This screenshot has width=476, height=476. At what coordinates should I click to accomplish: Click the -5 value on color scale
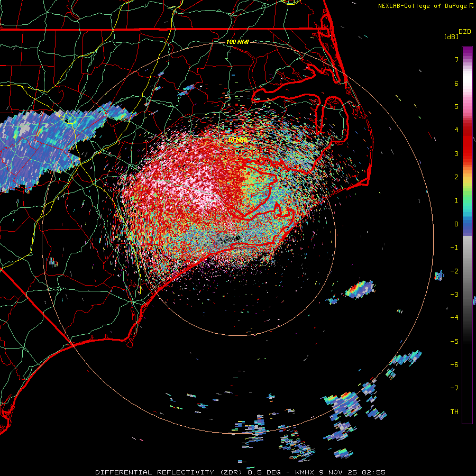454,342
